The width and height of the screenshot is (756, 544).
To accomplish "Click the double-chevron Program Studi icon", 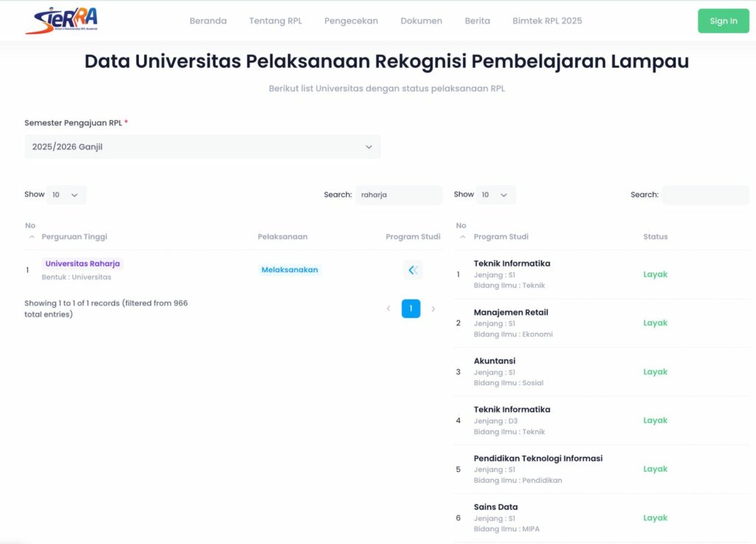I will 413,270.
